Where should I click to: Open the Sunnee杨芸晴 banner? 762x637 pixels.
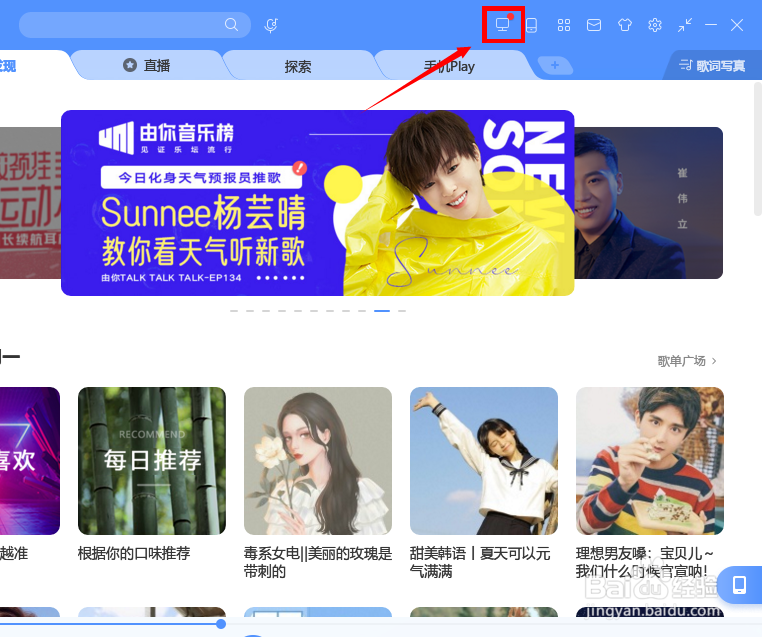click(317, 203)
